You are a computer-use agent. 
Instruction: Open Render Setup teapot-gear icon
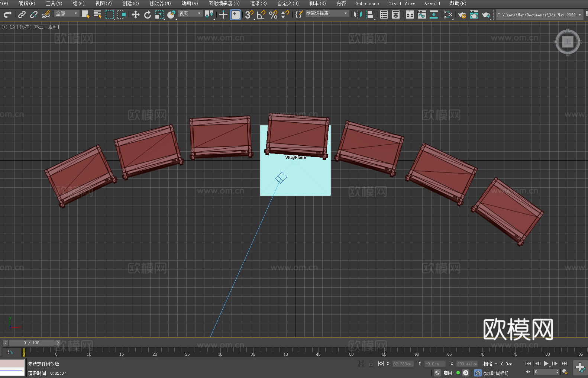462,14
